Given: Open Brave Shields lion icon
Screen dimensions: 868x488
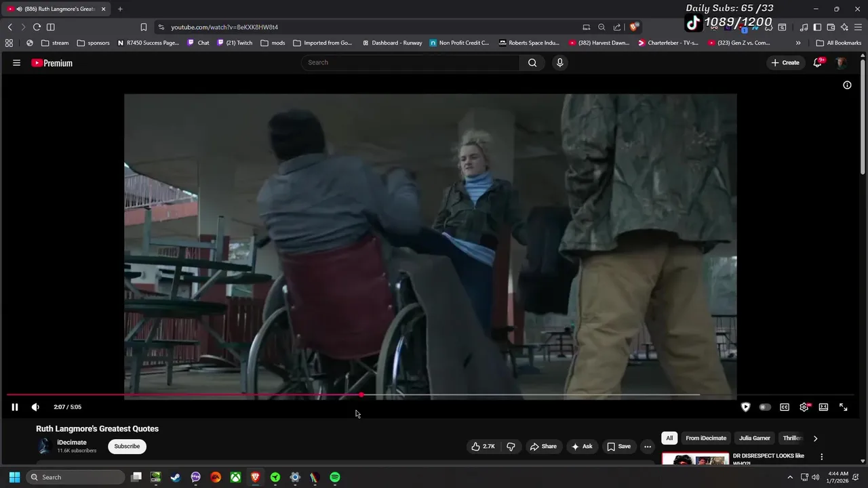Looking at the screenshot, I should pyautogui.click(x=634, y=27).
